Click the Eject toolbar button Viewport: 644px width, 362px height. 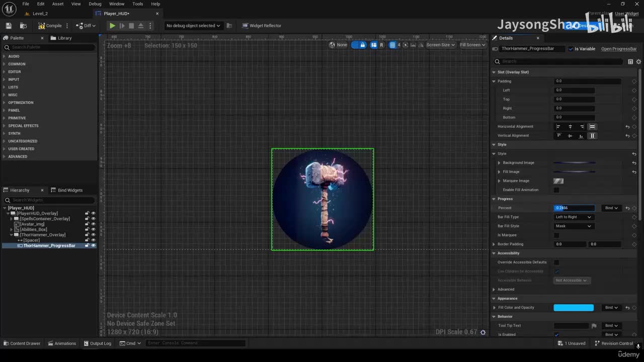[141, 26]
